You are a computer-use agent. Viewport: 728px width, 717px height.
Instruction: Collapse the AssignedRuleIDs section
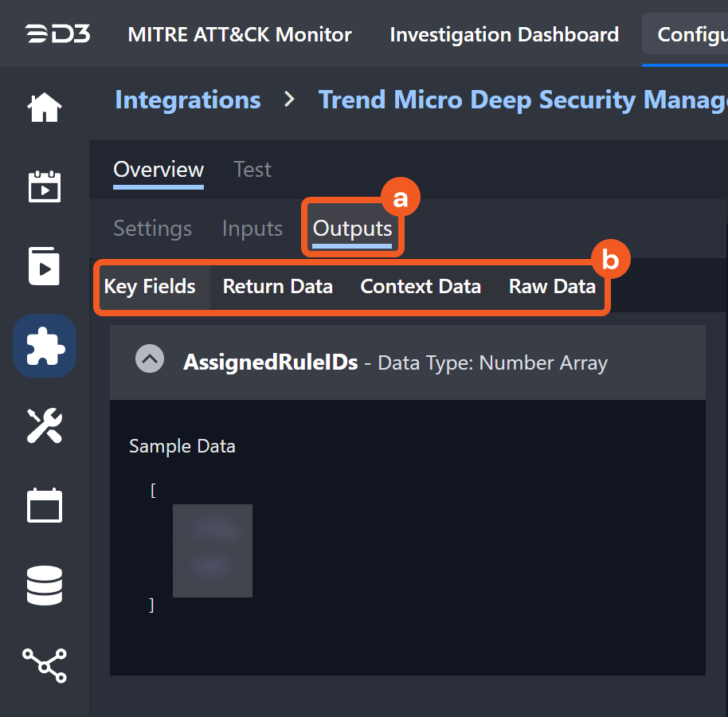(150, 359)
